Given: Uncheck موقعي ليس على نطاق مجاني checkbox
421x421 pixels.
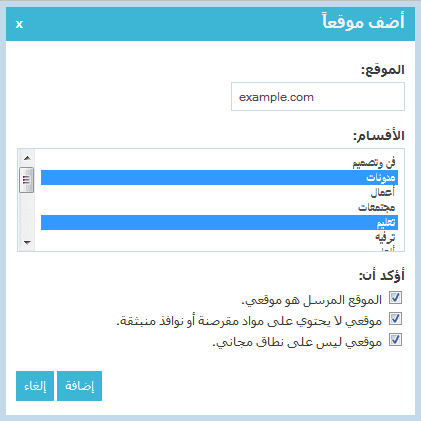Looking at the screenshot, I should (395, 340).
